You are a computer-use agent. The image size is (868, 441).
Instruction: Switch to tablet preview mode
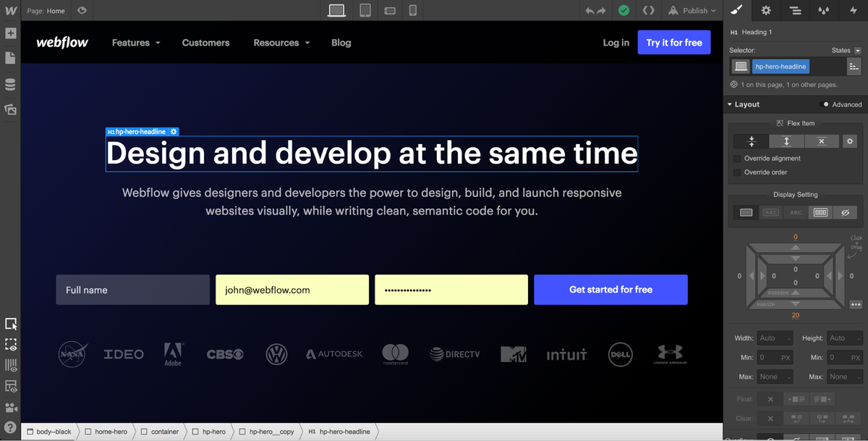coord(365,10)
